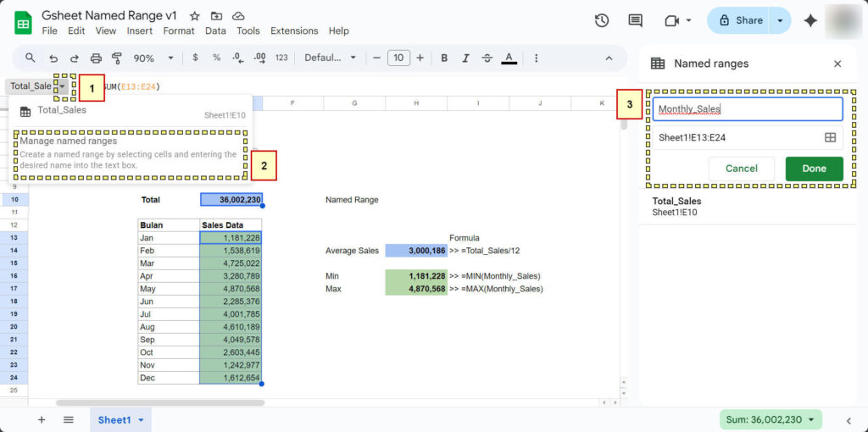Check the cloud save status icon
The width and height of the screenshot is (868, 432).
(238, 16)
